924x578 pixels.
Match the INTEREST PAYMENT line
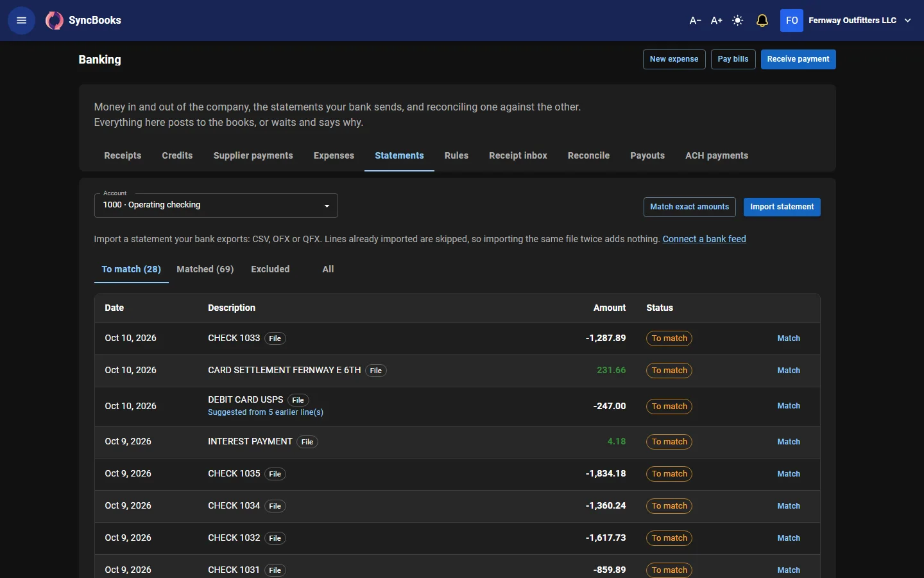tap(789, 442)
